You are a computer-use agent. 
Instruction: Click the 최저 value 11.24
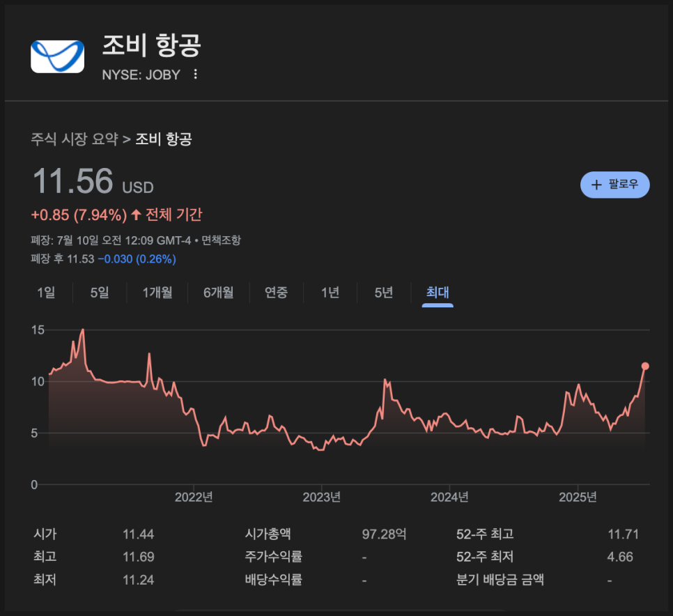click(x=138, y=580)
